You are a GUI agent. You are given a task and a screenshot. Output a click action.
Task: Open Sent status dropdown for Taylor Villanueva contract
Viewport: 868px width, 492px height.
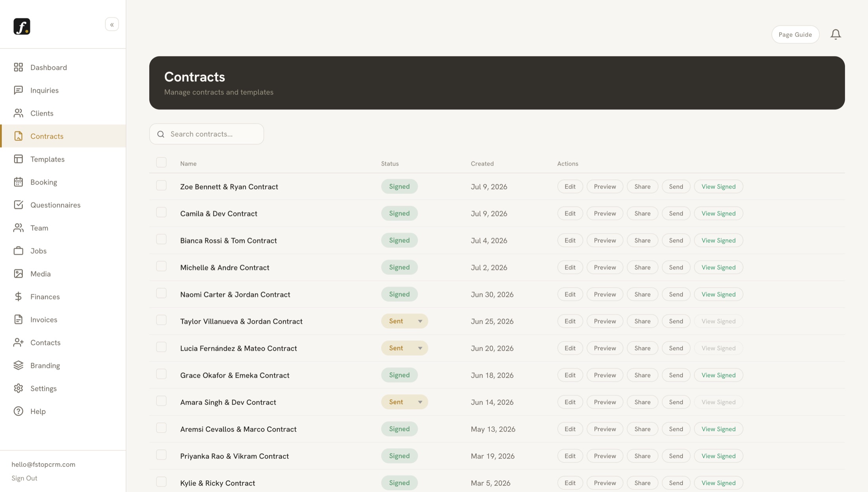404,321
